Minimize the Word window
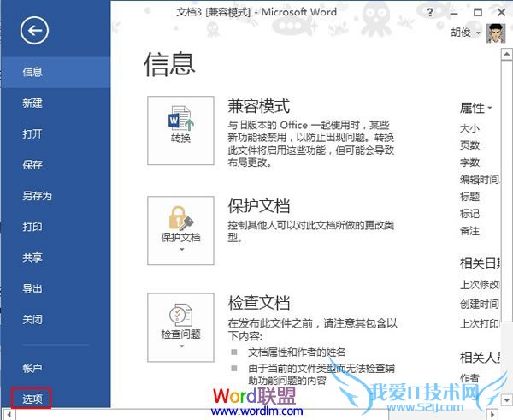 pos(453,13)
